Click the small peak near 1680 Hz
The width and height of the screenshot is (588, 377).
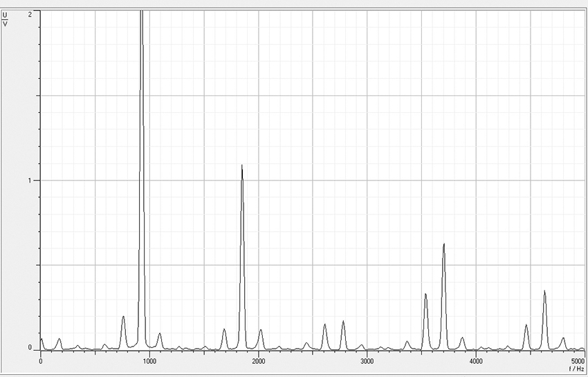(x=224, y=329)
